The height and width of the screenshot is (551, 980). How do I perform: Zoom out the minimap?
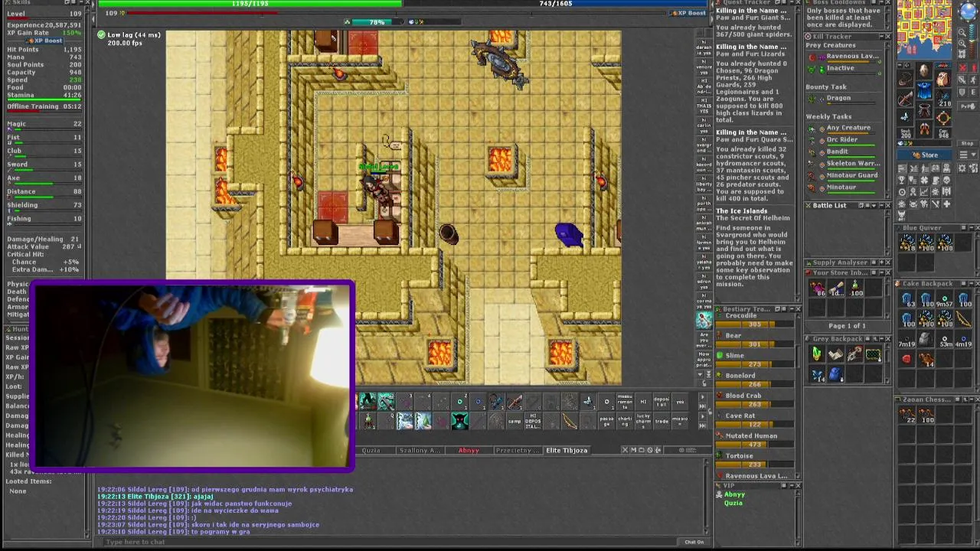(x=962, y=32)
